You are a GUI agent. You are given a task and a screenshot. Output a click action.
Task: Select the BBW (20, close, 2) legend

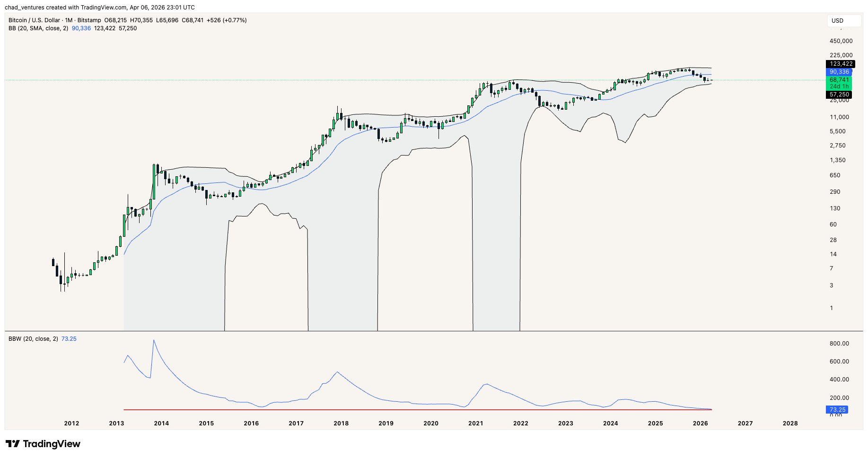point(33,339)
